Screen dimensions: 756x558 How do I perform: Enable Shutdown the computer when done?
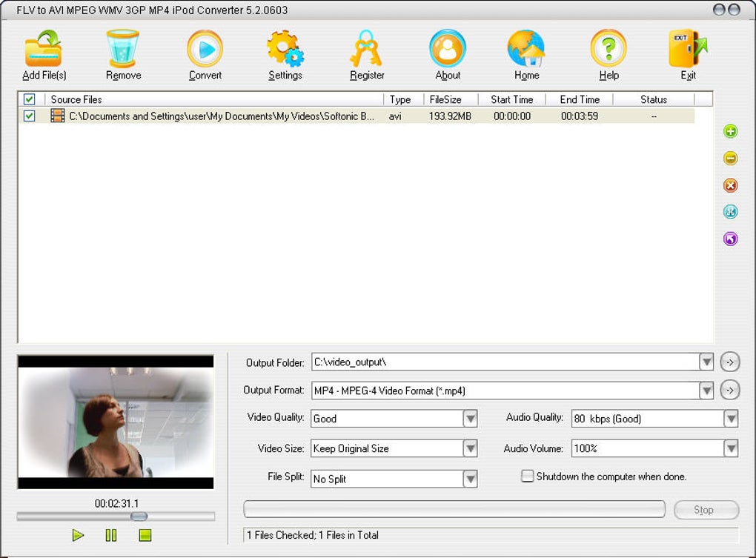coord(528,476)
